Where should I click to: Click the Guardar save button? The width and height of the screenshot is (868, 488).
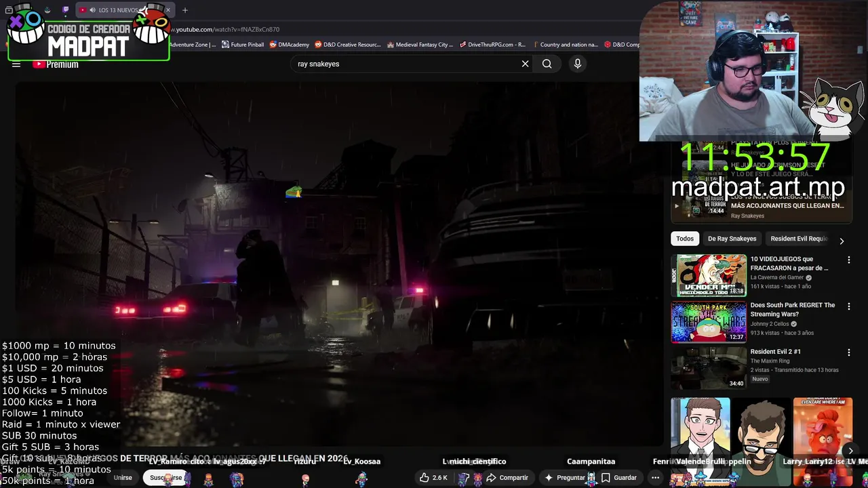point(618,478)
